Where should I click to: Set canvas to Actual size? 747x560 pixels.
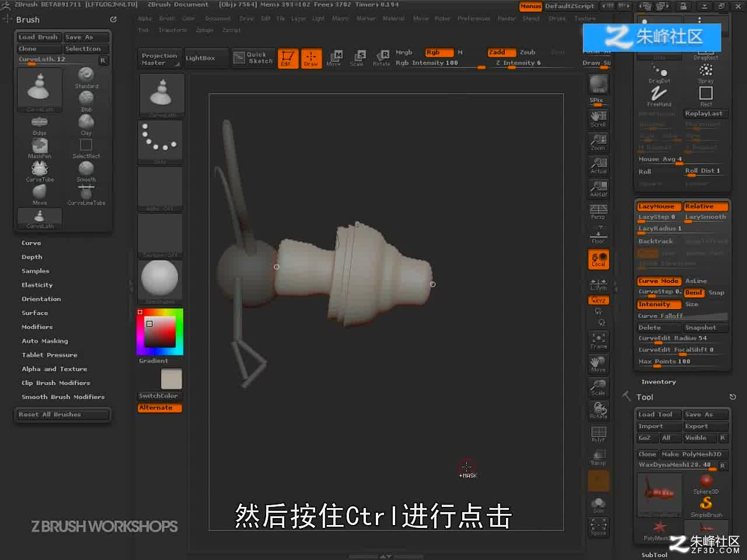598,165
